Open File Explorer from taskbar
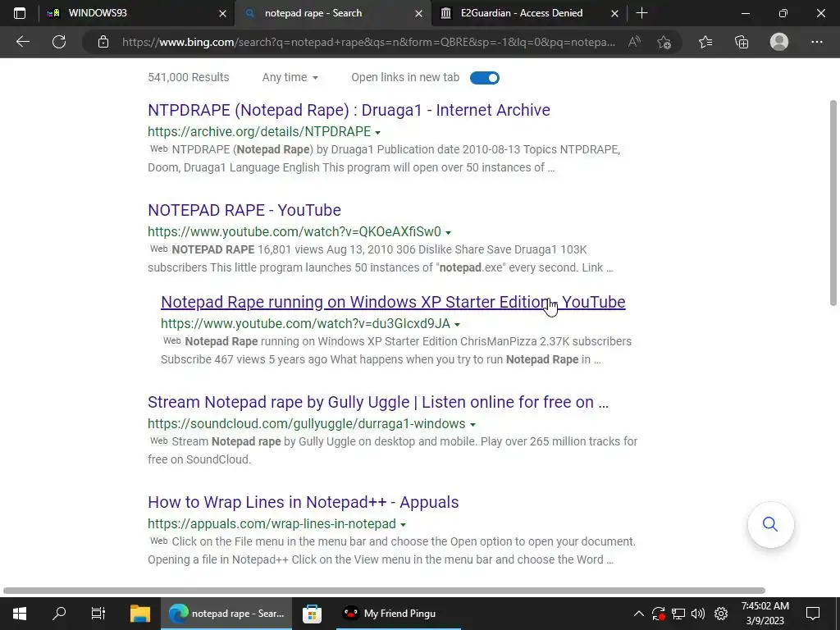Image resolution: width=840 pixels, height=630 pixels. click(x=140, y=614)
